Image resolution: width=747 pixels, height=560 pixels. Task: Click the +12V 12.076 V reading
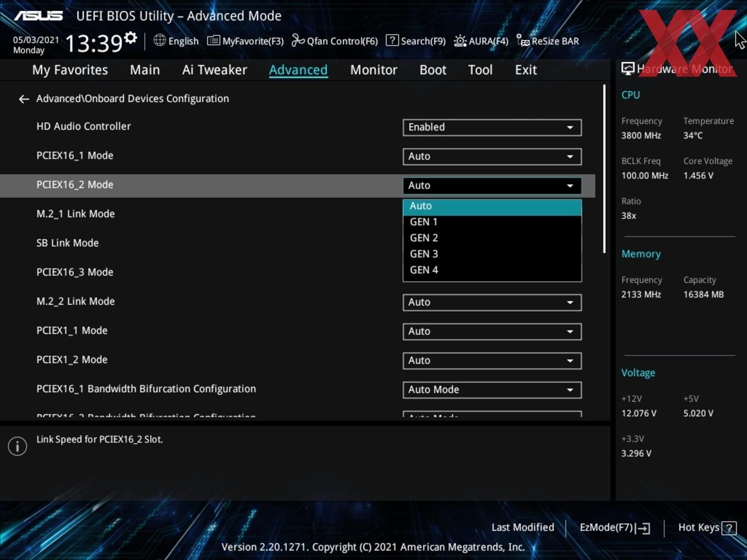coord(639,413)
